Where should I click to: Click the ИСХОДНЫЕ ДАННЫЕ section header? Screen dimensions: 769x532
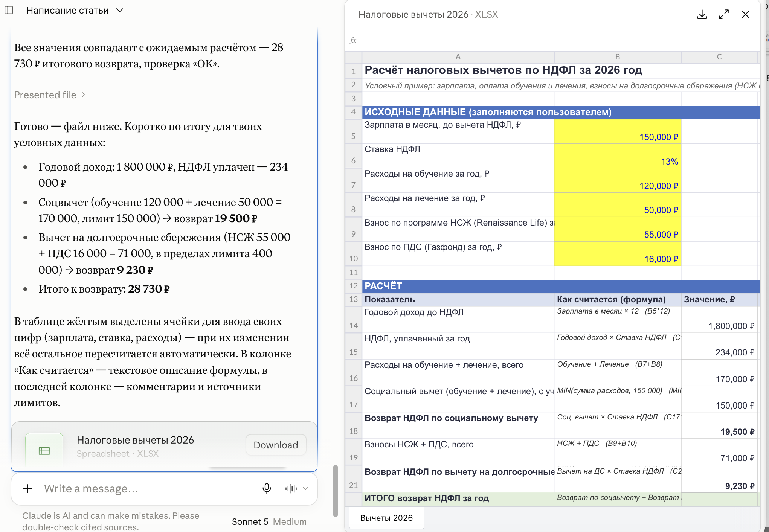[x=561, y=112]
